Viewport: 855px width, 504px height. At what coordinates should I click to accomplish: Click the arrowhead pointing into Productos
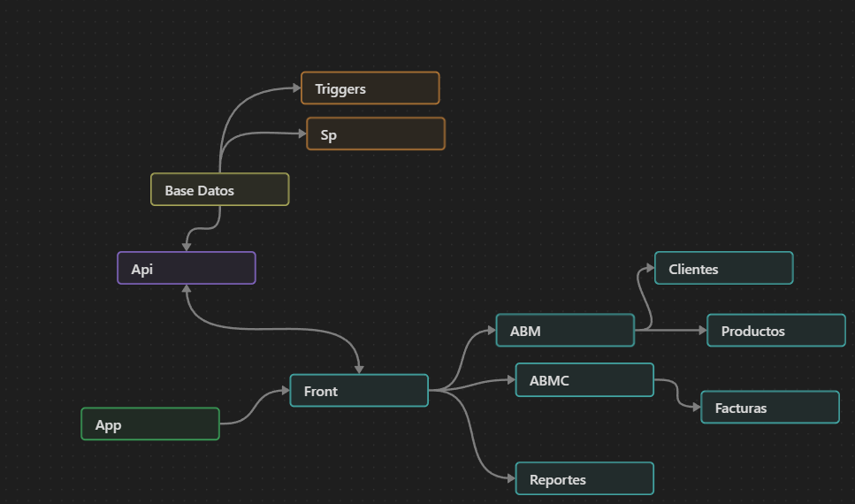click(701, 331)
